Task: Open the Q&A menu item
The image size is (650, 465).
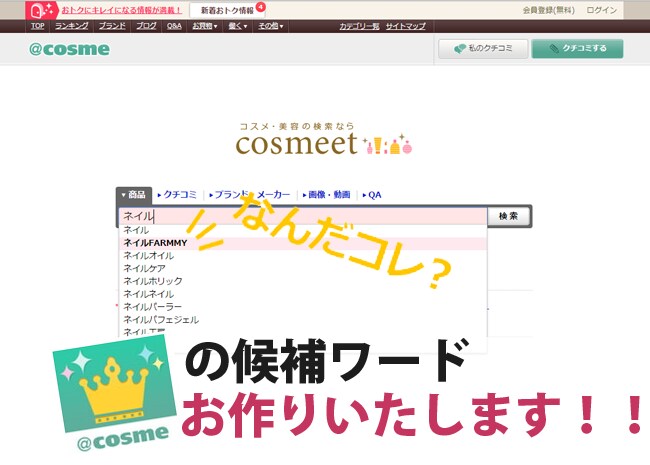Action: point(174,26)
